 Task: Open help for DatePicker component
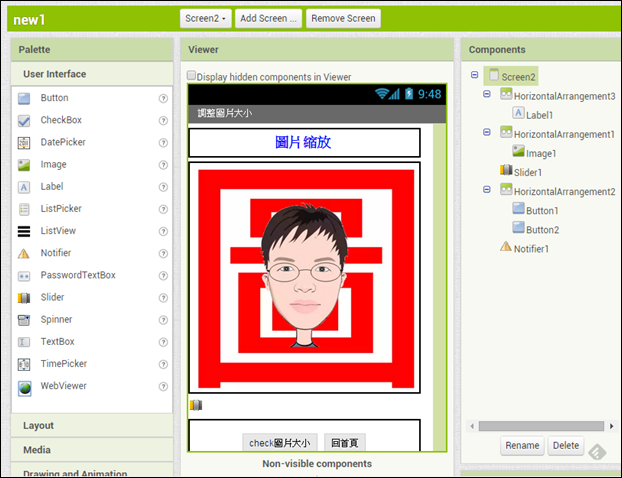(163, 143)
